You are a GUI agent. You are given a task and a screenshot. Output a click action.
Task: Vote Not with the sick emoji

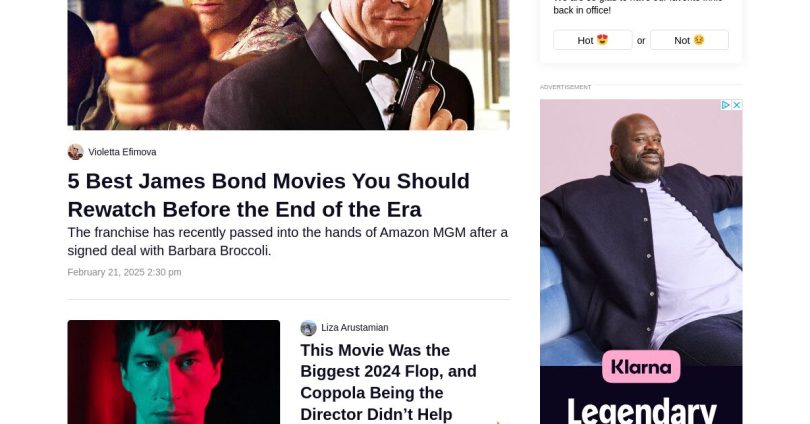(689, 40)
